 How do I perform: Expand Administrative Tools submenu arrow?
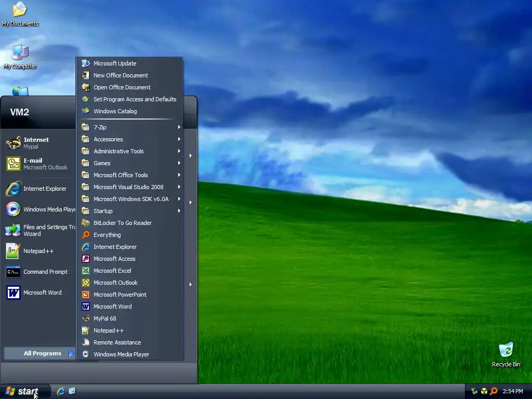coord(179,151)
